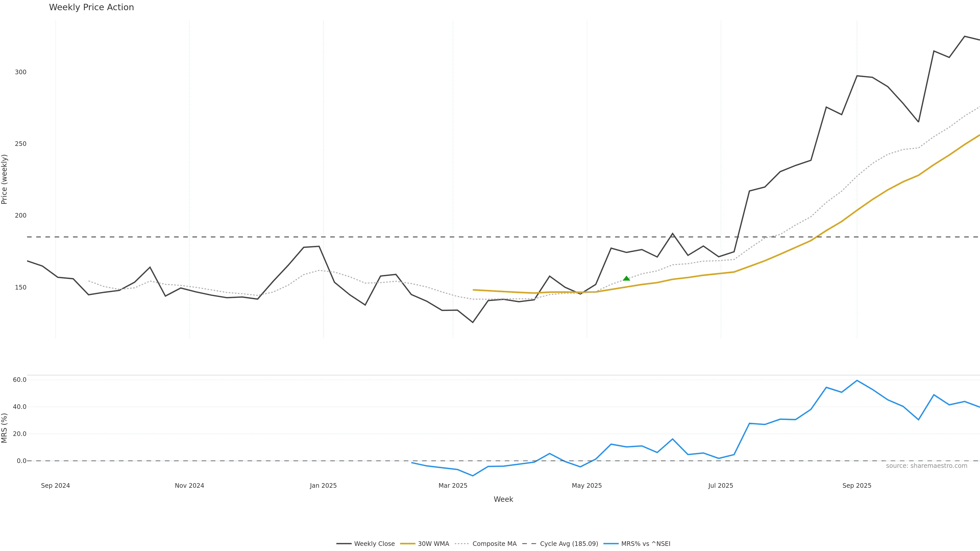Click the Week x-axis title

click(x=503, y=499)
